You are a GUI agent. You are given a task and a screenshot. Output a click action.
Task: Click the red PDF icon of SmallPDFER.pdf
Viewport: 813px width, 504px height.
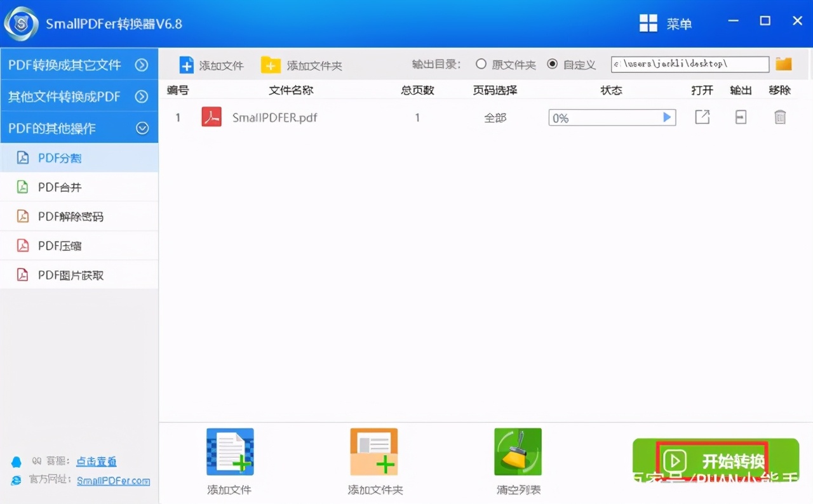coord(212,117)
